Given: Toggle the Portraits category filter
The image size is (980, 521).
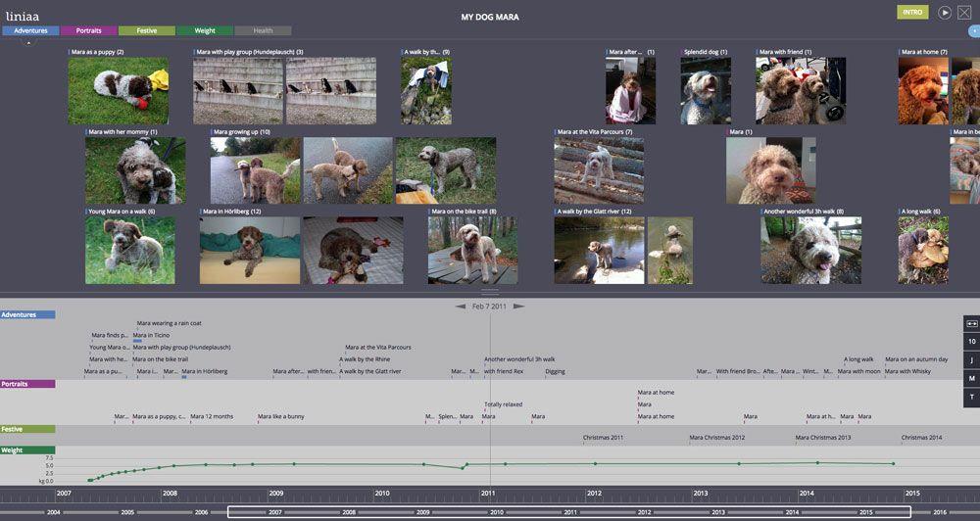Looking at the screenshot, I should 89,30.
